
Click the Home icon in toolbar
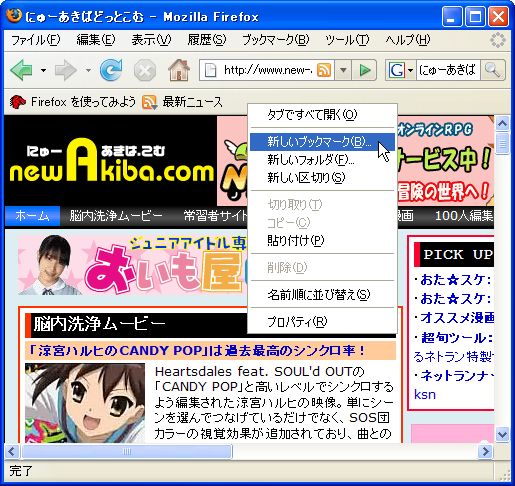click(x=179, y=70)
